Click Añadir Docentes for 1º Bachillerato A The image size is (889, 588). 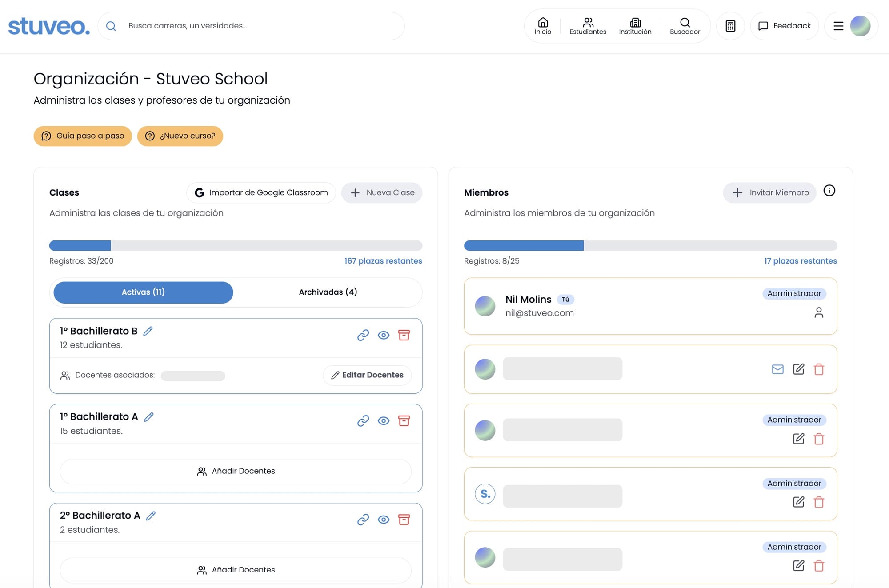point(236,471)
